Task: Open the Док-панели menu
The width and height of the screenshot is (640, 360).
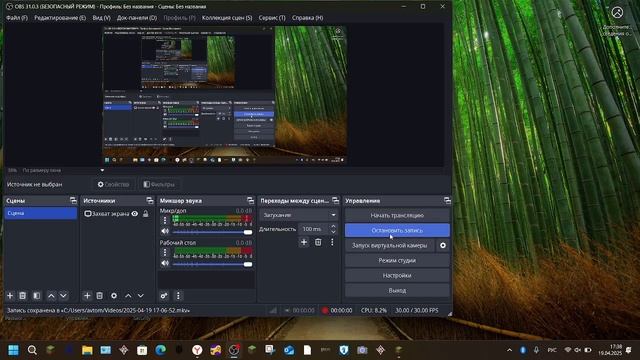Action: click(137, 18)
